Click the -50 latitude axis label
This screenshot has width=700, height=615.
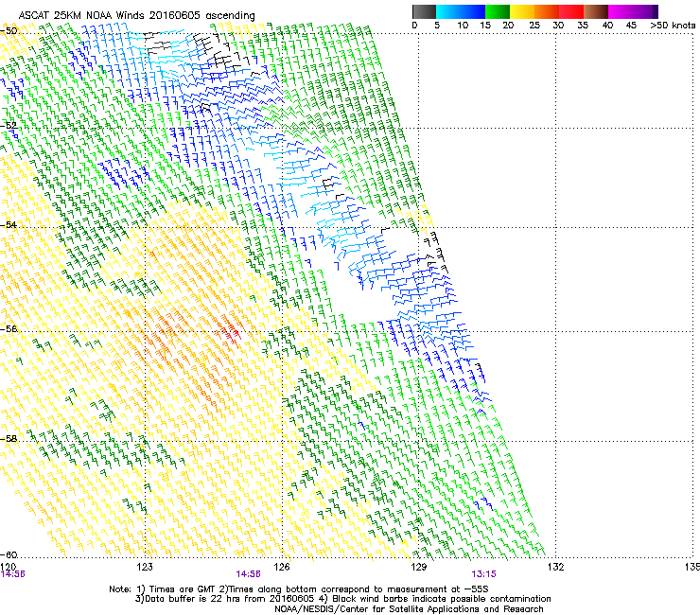[x=9, y=31]
